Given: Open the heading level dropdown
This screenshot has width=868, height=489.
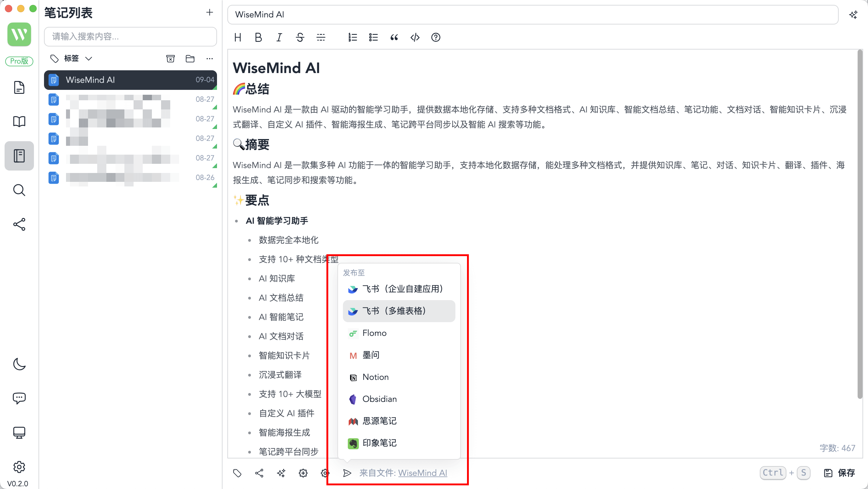Looking at the screenshot, I should click(x=237, y=37).
